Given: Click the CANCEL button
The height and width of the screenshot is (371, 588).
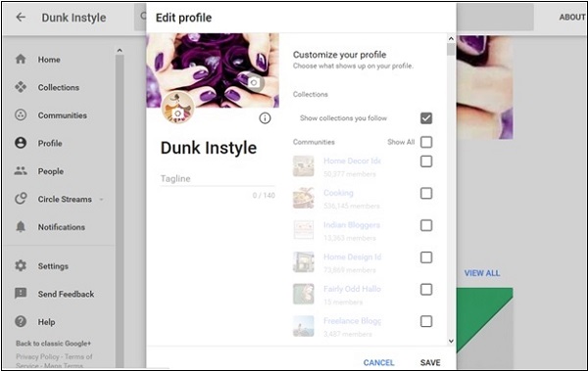Looking at the screenshot, I should 378,362.
